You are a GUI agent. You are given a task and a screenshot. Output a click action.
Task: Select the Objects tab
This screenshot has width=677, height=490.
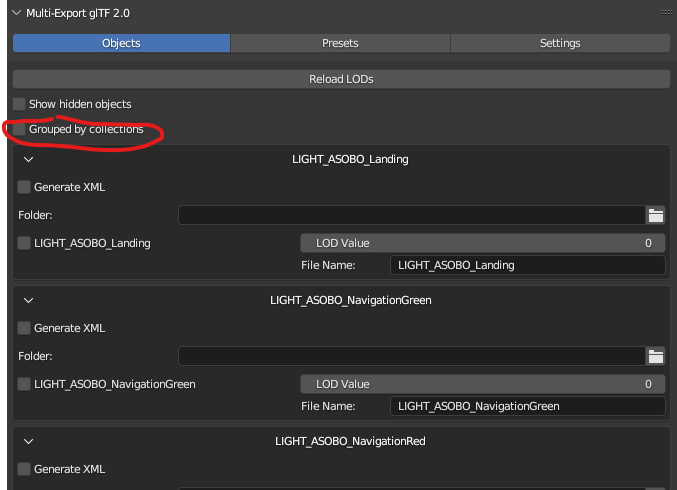[121, 44]
